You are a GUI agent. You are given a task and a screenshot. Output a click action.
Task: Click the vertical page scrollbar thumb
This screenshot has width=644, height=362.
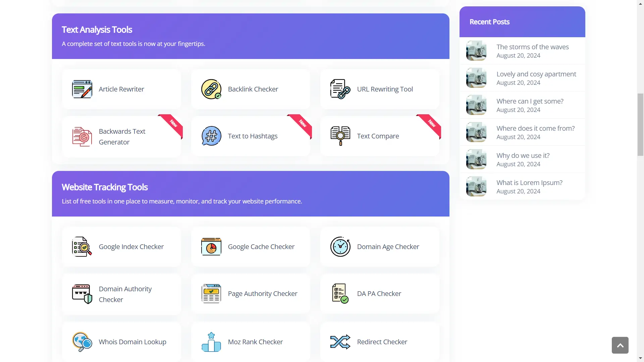640,125
